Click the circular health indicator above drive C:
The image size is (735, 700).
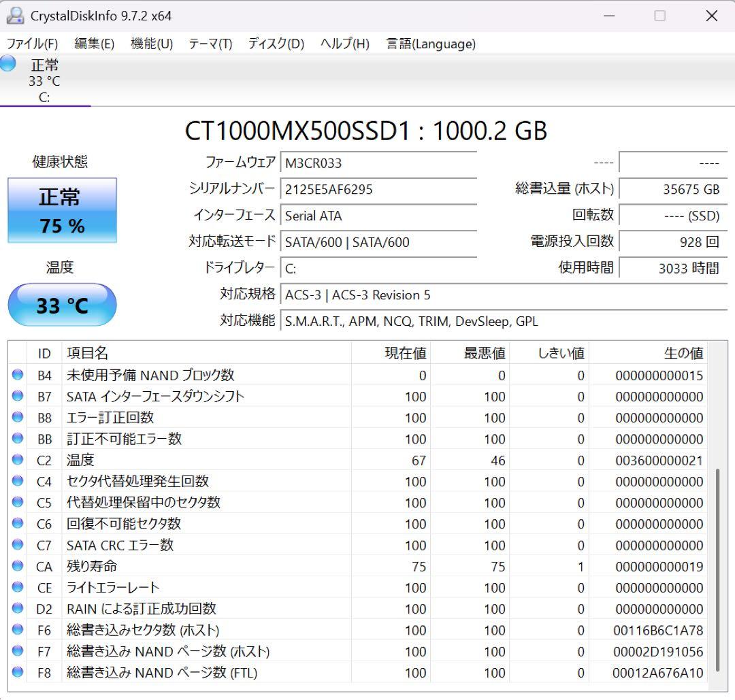click(7, 63)
